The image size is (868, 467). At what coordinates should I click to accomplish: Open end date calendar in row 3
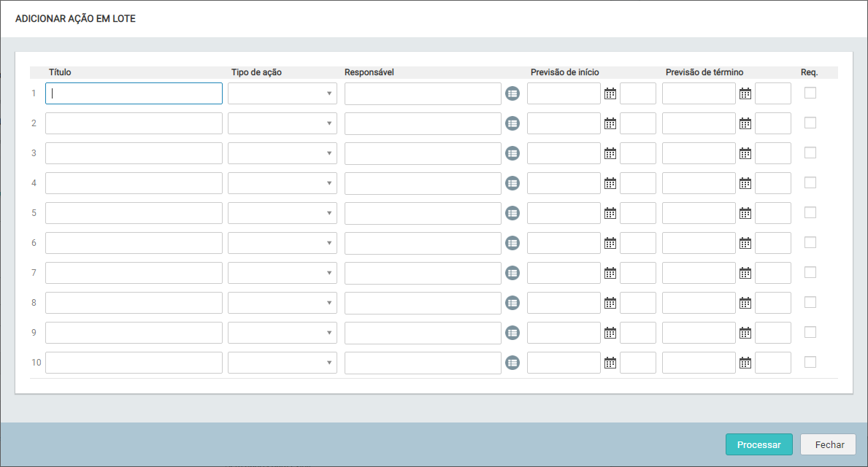pos(745,153)
